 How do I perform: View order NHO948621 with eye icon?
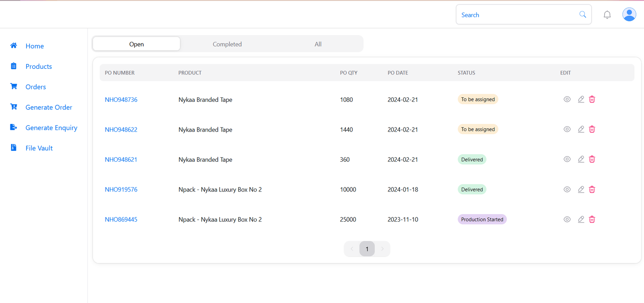[x=567, y=159]
